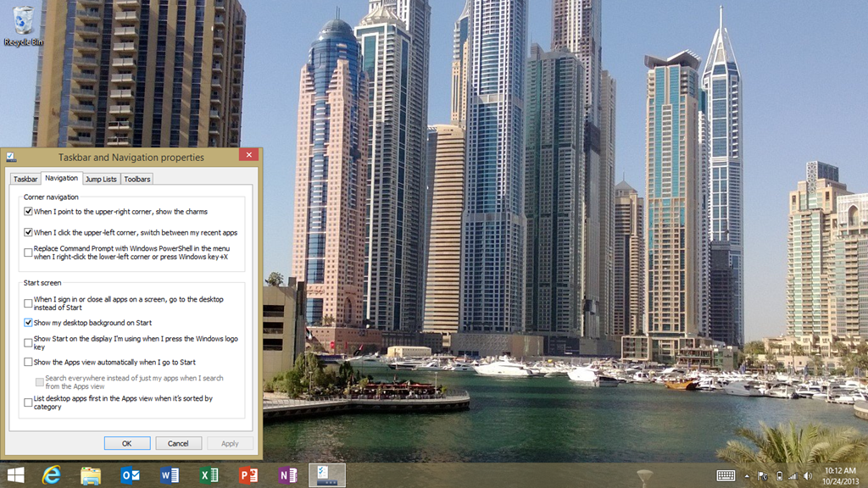Open Outlook from the taskbar
Viewport: 868px width, 488px height.
click(x=130, y=475)
